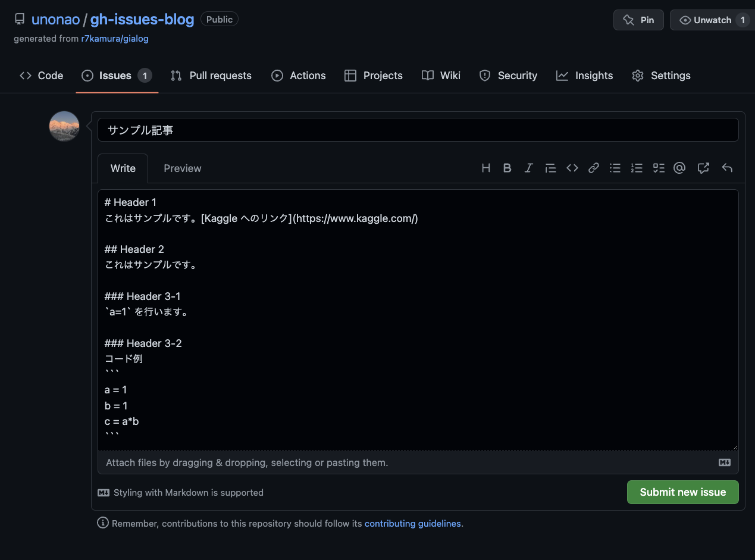Insert a Heading using the toolbar
The height and width of the screenshot is (560, 755).
tap(486, 168)
